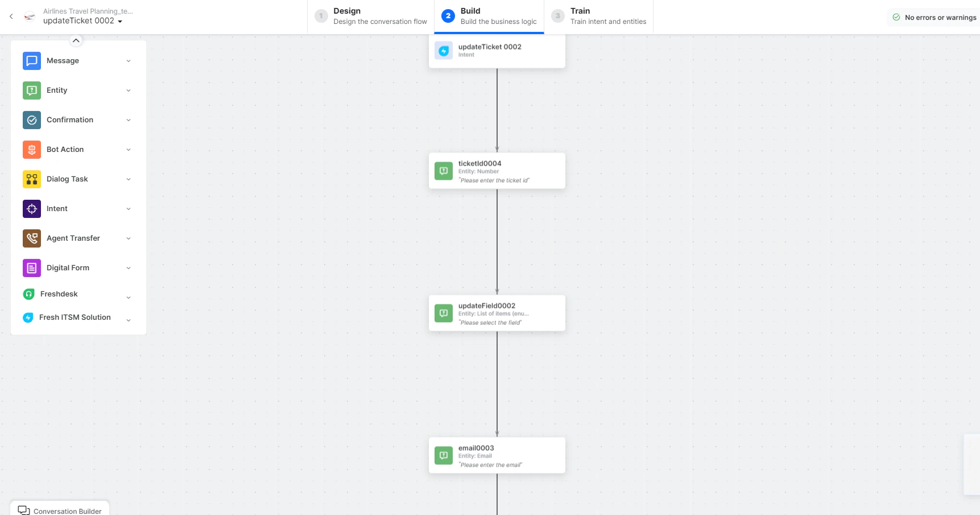Select the email0003 entity node
The height and width of the screenshot is (515, 980).
point(497,455)
